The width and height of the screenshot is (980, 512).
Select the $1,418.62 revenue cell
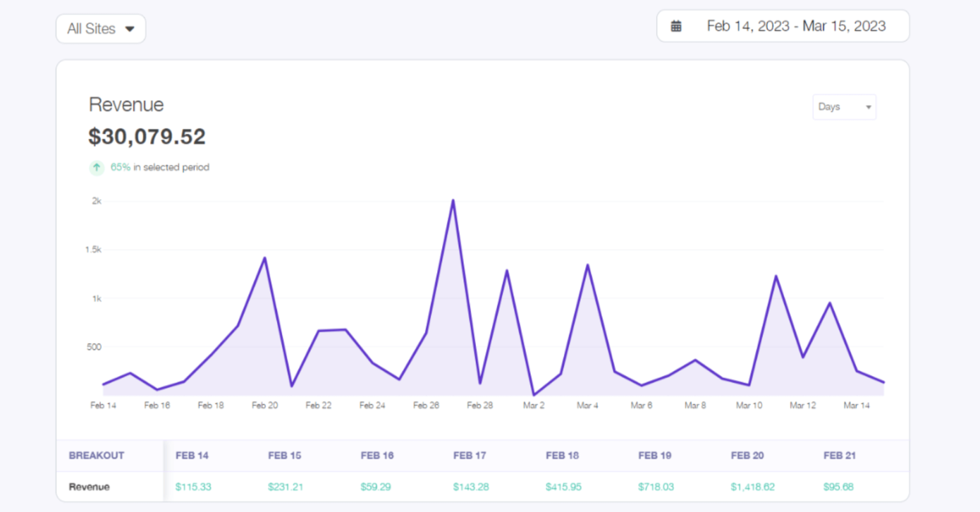[x=753, y=486]
